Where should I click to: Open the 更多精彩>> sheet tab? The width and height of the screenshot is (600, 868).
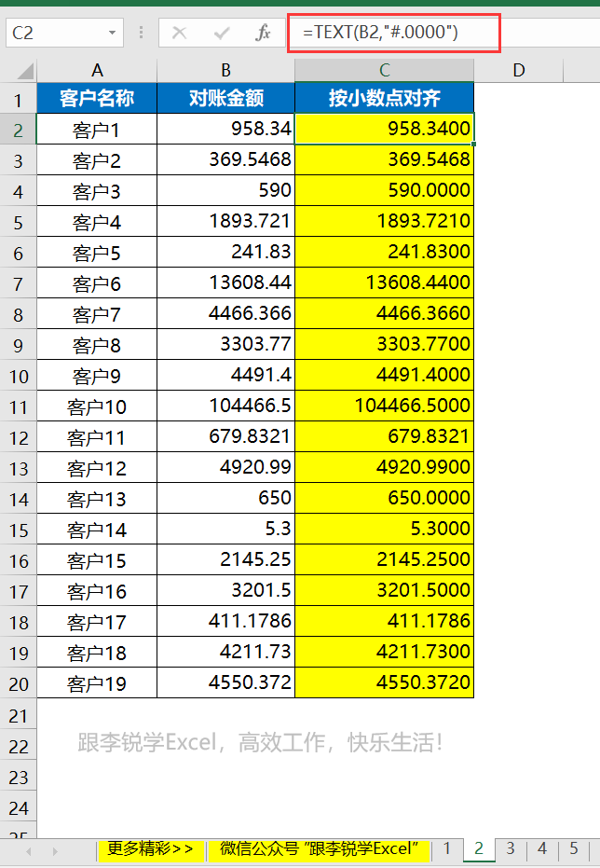click(150, 848)
